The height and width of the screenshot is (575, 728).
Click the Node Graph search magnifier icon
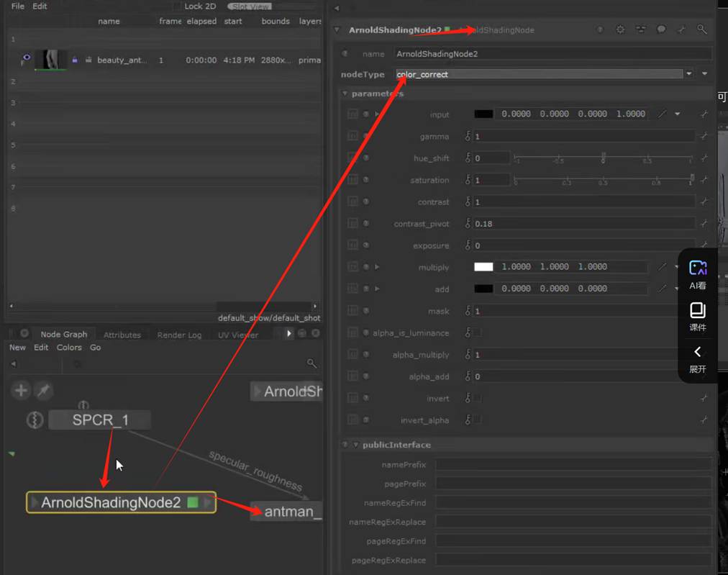[x=311, y=364]
